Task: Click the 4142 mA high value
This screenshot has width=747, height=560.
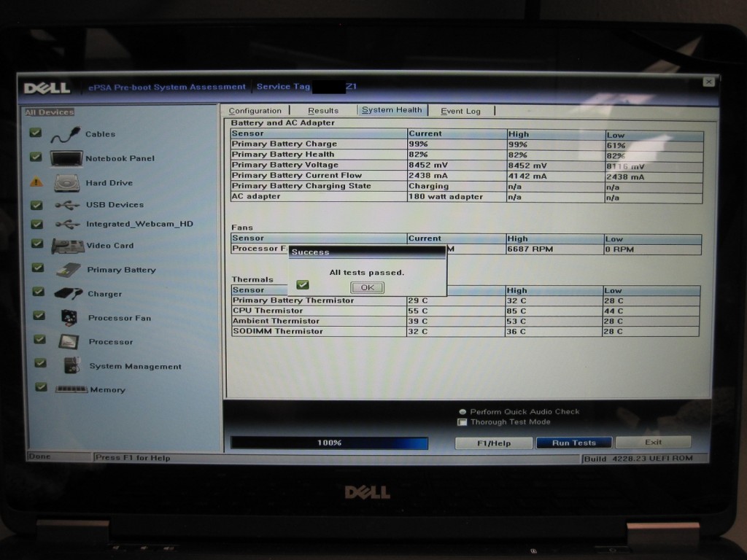Action: click(x=527, y=176)
